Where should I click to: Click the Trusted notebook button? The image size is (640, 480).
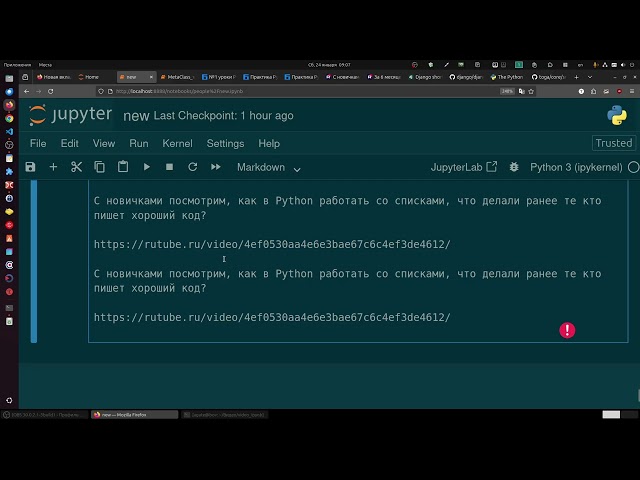click(x=614, y=143)
